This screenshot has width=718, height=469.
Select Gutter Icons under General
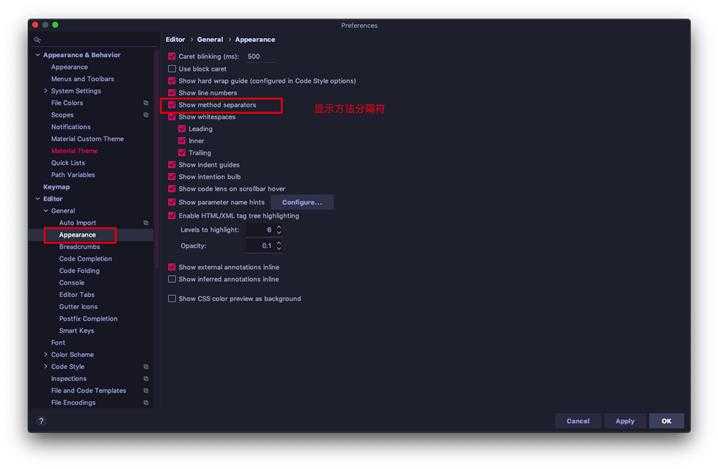pyautogui.click(x=78, y=306)
